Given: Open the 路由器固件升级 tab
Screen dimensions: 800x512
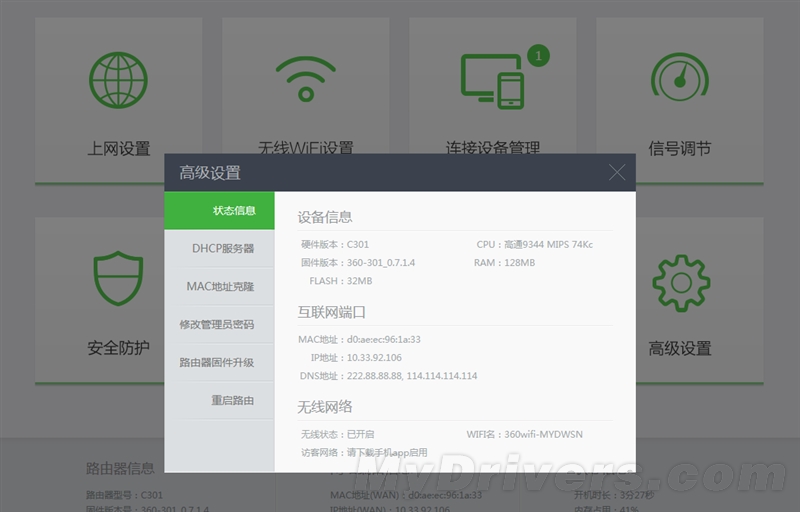Looking at the screenshot, I should 219,362.
